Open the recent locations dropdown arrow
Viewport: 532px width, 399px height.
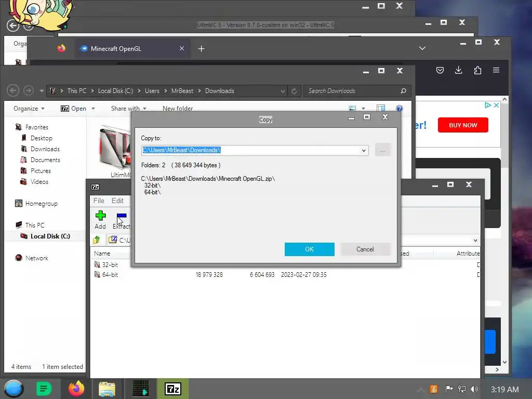42,91
